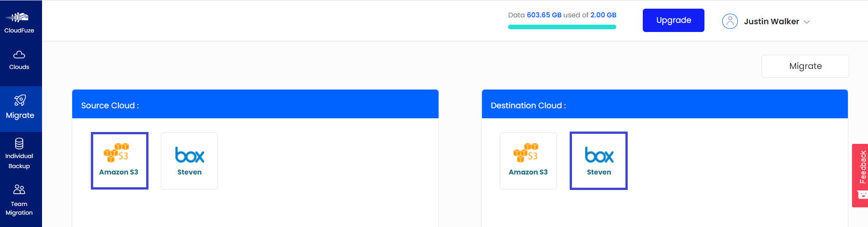This screenshot has height=227, width=868.
Task: Click the Source Cloud header bar
Action: tap(255, 104)
